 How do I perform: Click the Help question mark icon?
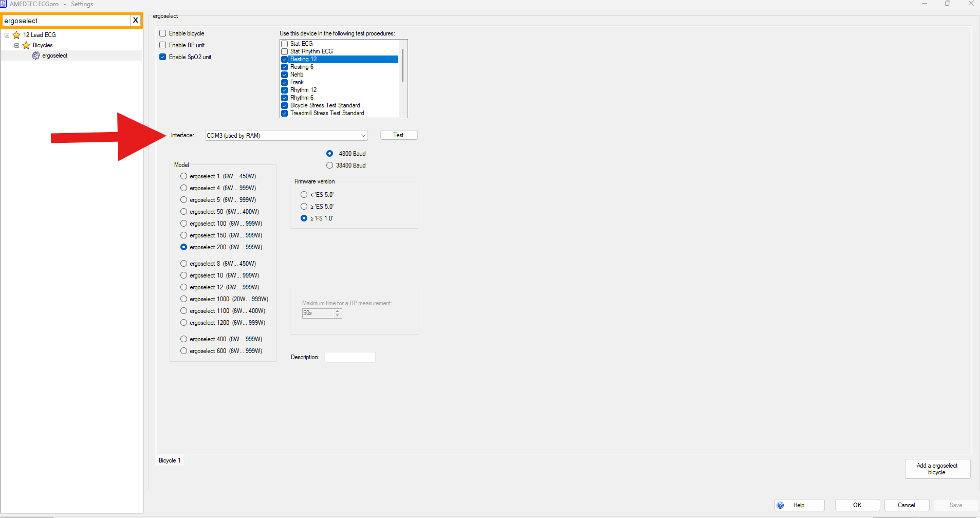[781, 505]
